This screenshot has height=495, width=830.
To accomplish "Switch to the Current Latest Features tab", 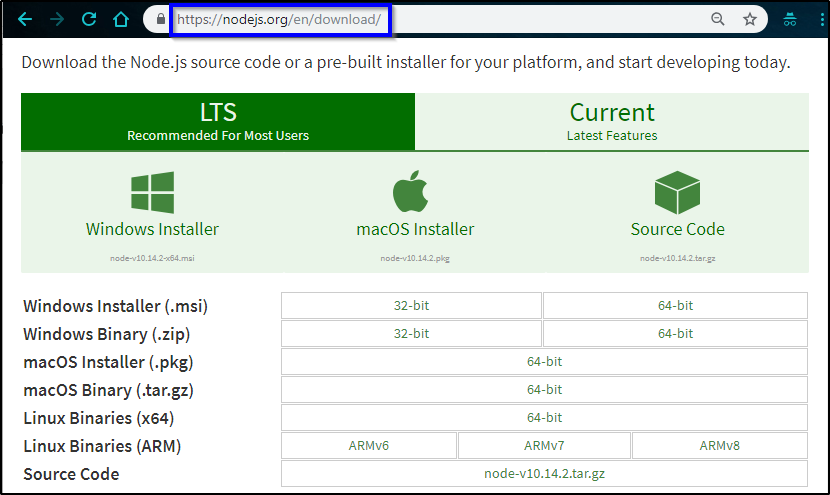I will [x=612, y=122].
